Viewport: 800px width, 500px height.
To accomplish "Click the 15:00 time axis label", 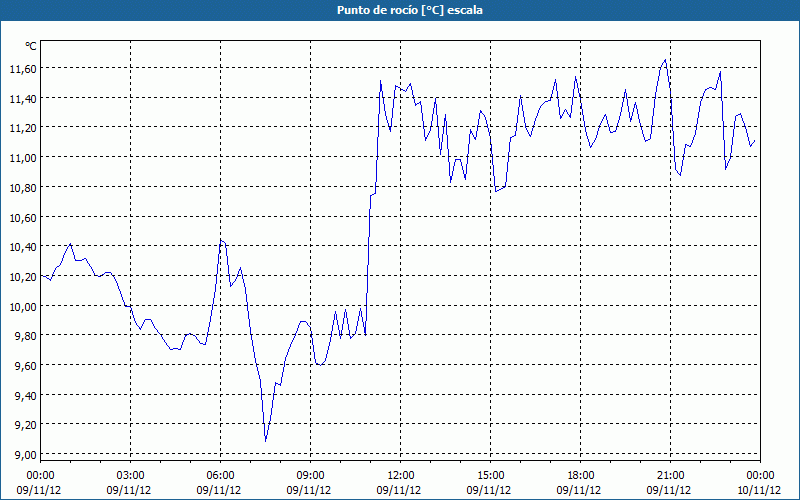I will [491, 476].
